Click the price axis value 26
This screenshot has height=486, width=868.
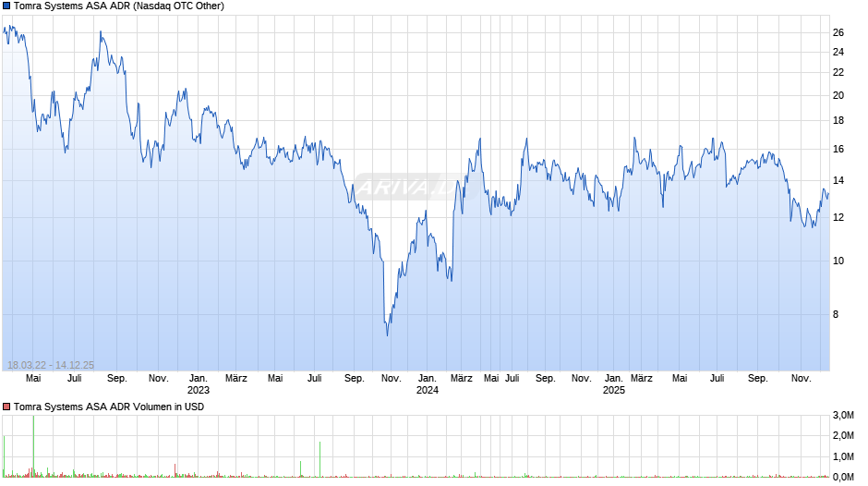pyautogui.click(x=838, y=32)
